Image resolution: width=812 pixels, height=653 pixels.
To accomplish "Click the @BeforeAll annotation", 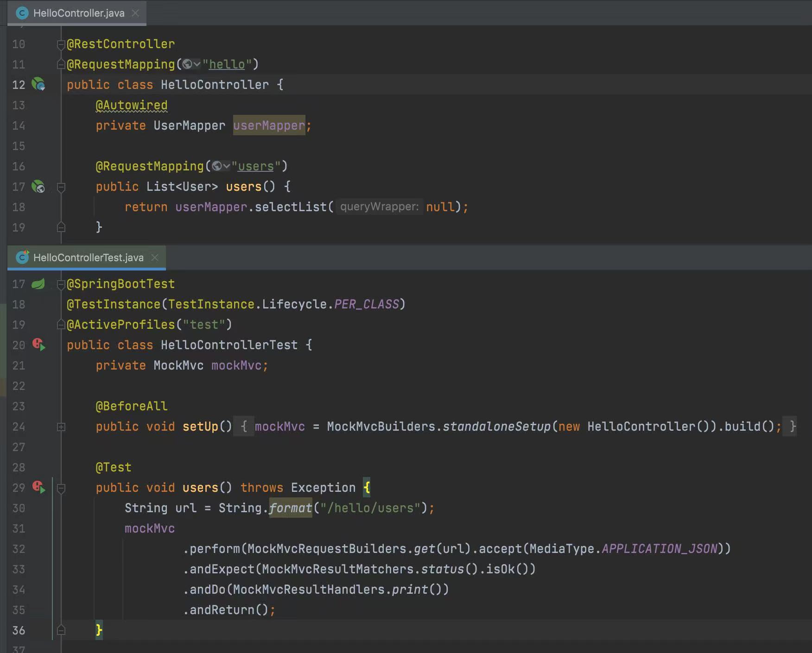I will click(131, 406).
